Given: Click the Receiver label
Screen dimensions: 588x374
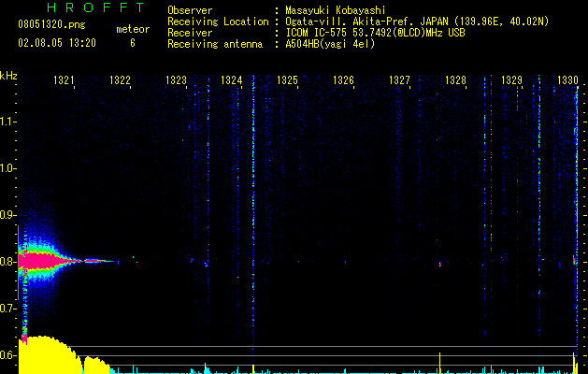Looking at the screenshot, I should click(x=190, y=33).
